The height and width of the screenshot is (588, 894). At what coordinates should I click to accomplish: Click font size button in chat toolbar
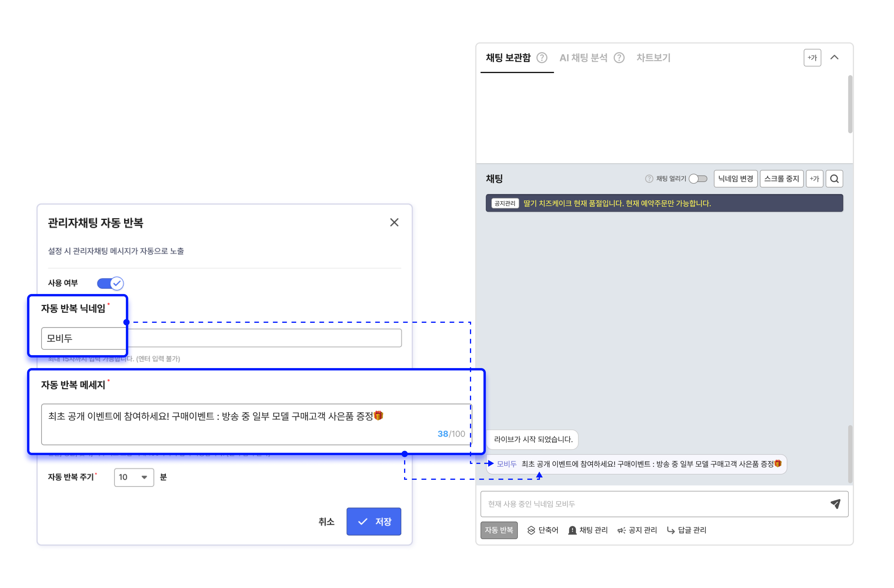[814, 179]
